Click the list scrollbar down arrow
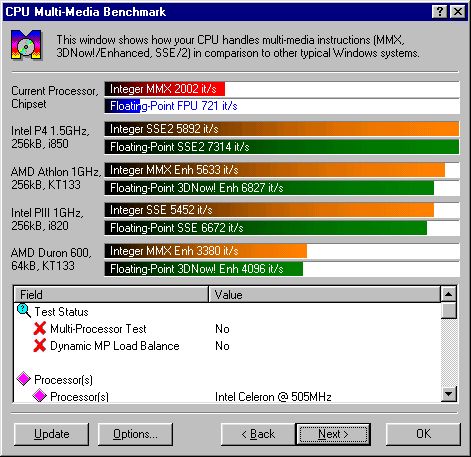Screen dimensions: 471x457 click(449, 394)
